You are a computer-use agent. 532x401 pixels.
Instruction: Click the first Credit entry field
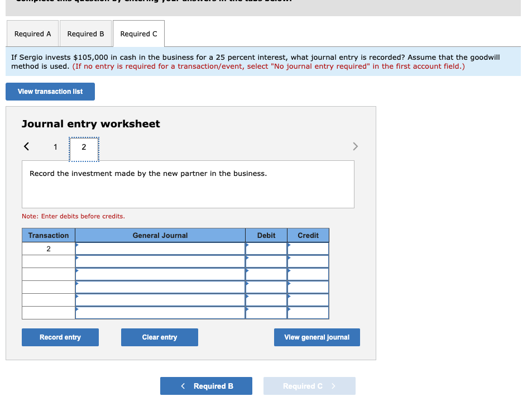308,247
